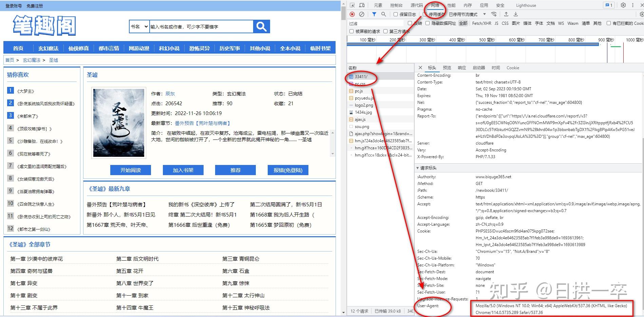Tick the 反转 filter checkbox
Screen dimensions: 644x317
pos(410,23)
